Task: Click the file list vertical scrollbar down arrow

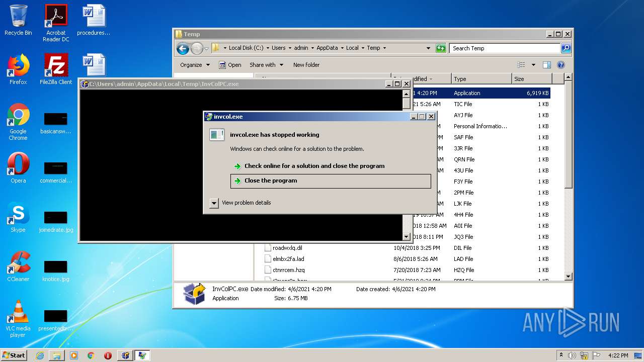Action: (x=568, y=277)
